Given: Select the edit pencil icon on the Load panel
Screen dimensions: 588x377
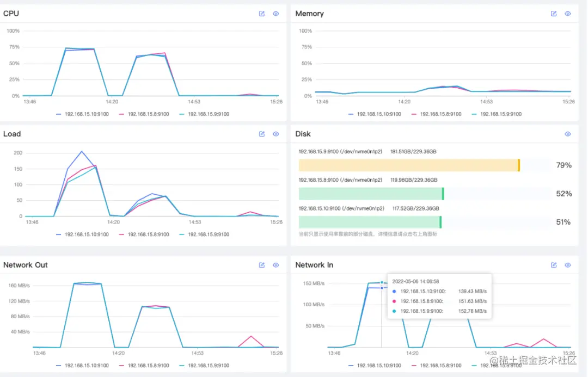Looking at the screenshot, I should pos(262,134).
